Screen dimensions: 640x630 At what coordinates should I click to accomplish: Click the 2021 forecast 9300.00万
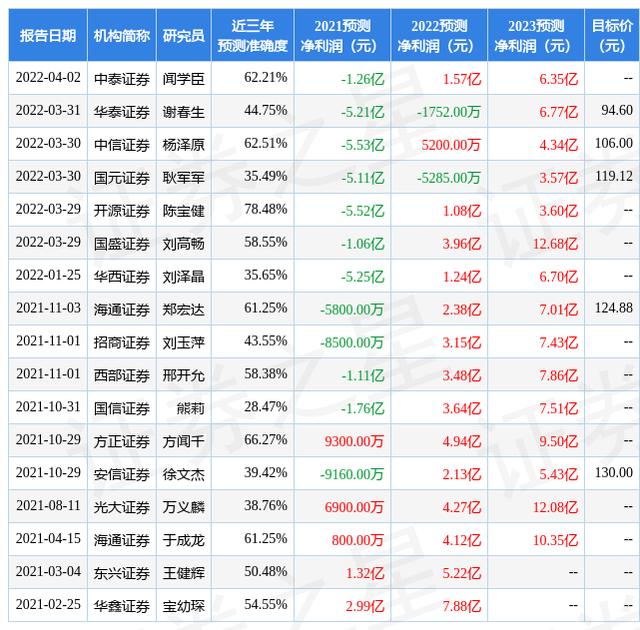point(354,441)
